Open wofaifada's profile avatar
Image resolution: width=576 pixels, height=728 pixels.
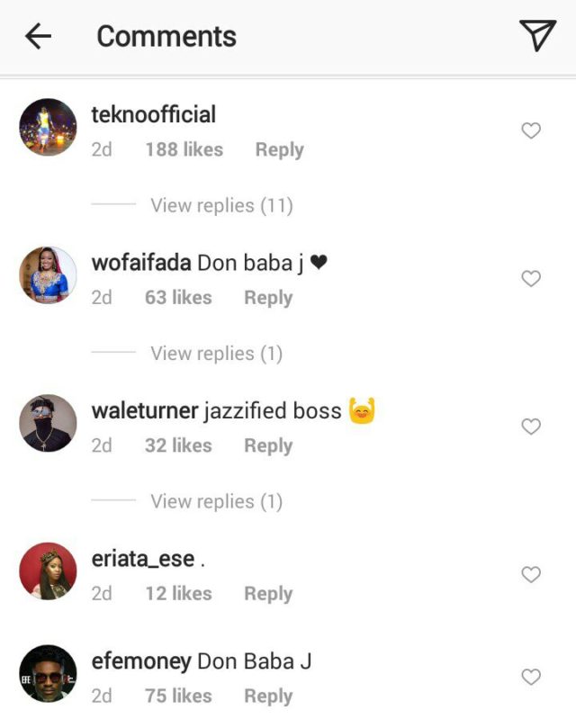pos(49,275)
